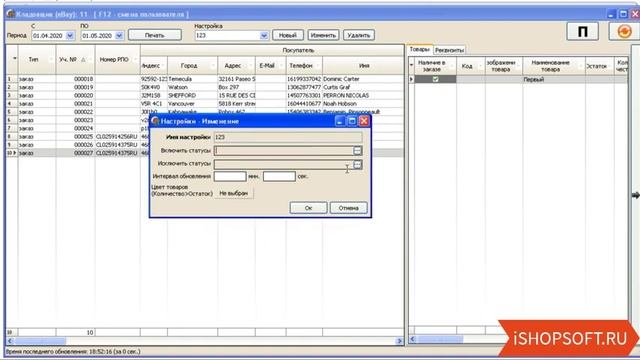Switch to the Товары tab
The image size is (640, 360).
coord(420,49)
